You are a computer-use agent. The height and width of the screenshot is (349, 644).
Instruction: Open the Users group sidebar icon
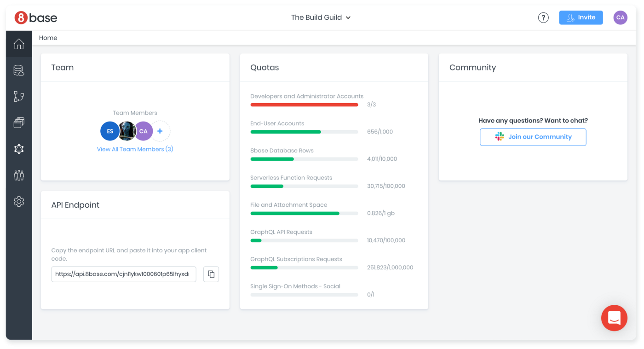click(x=19, y=175)
